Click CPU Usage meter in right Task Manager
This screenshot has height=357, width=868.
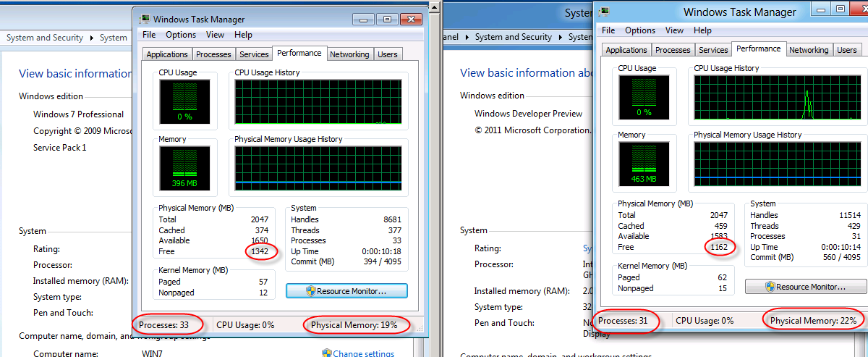[644, 97]
